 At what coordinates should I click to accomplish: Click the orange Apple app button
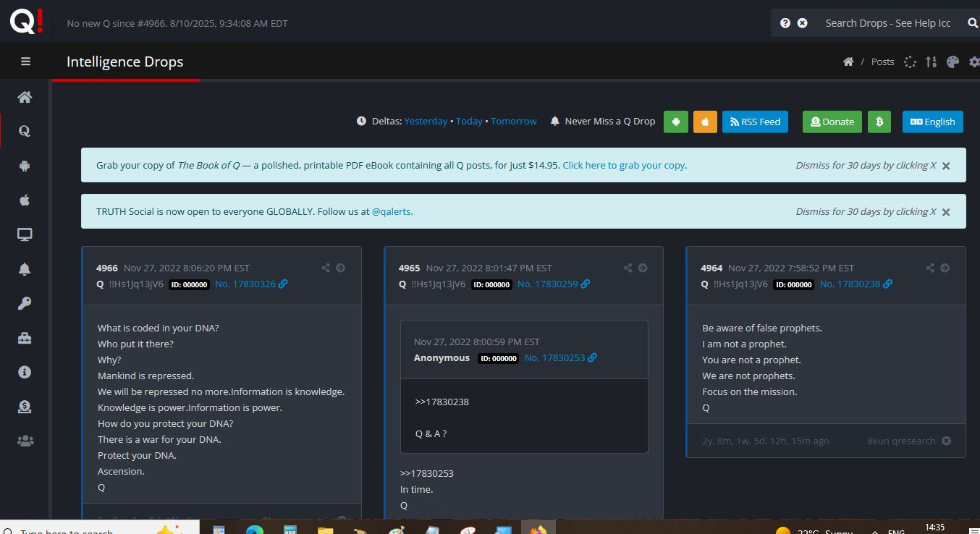point(705,122)
